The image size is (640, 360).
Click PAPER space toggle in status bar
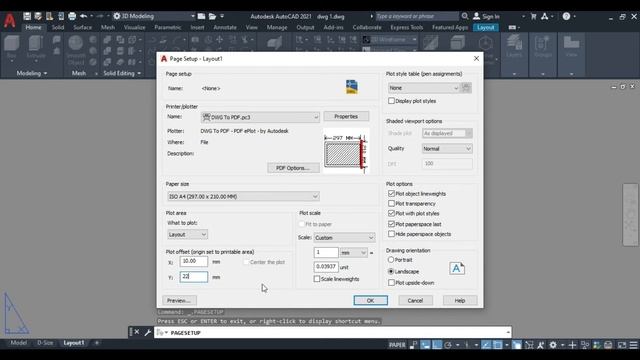[x=397, y=345]
